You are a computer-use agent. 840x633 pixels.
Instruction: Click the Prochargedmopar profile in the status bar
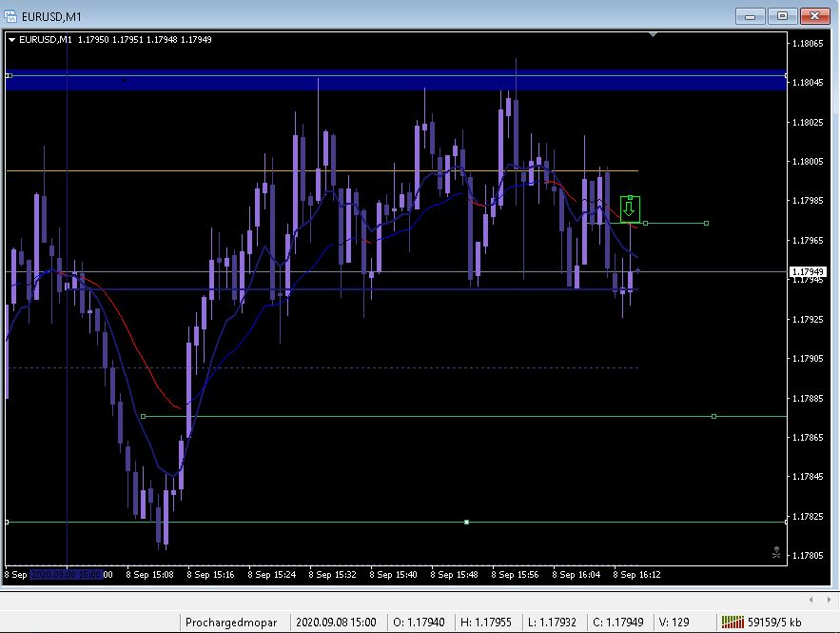(x=231, y=623)
